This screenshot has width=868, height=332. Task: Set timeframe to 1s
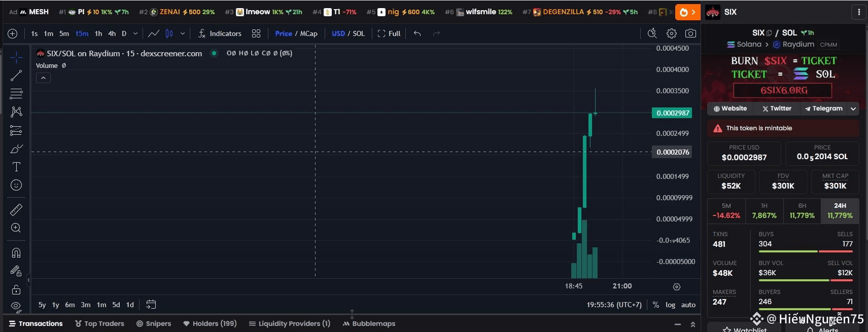34,33
